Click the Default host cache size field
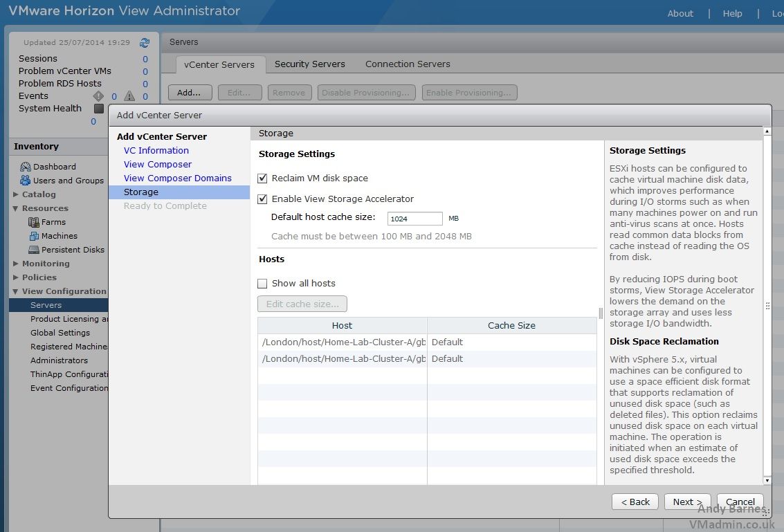Viewport: 784px width, 532px height. pyautogui.click(x=414, y=219)
